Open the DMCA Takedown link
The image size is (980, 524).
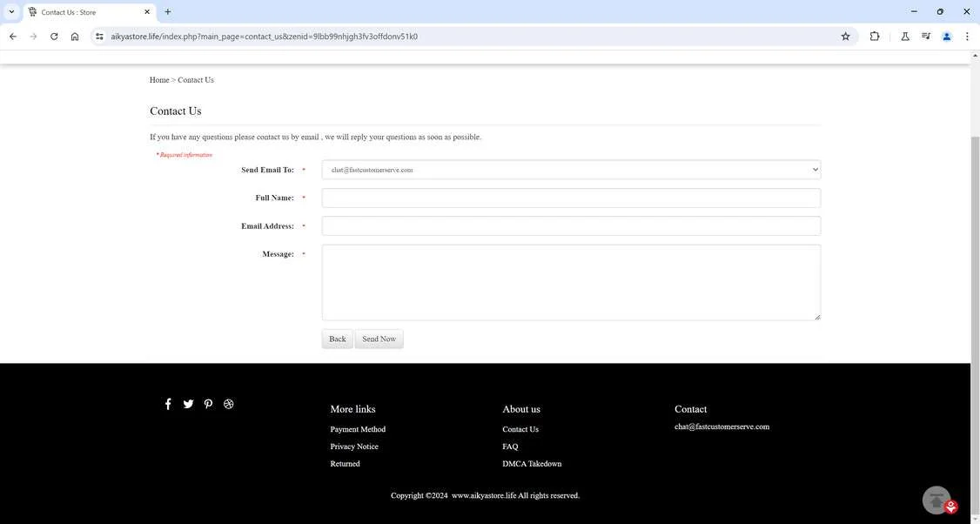(532, 463)
